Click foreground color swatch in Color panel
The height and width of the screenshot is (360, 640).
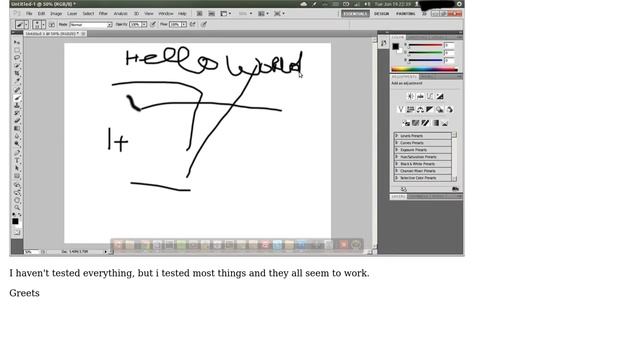coord(396,47)
